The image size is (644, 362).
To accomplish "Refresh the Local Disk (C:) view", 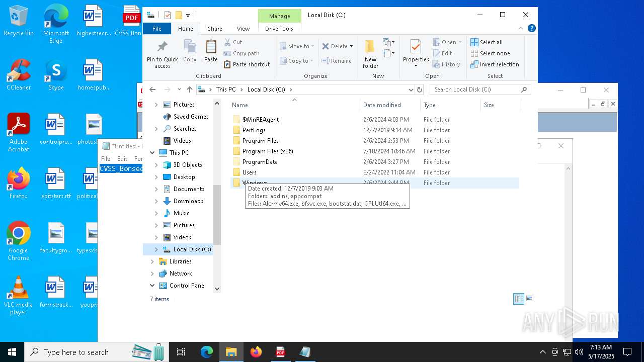I will pos(420,89).
